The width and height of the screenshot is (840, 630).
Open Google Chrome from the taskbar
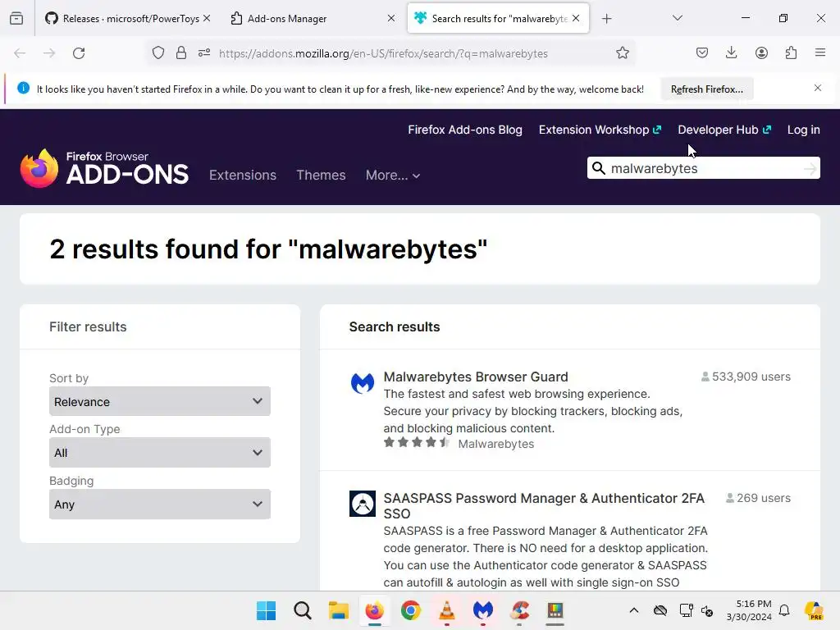click(x=411, y=610)
